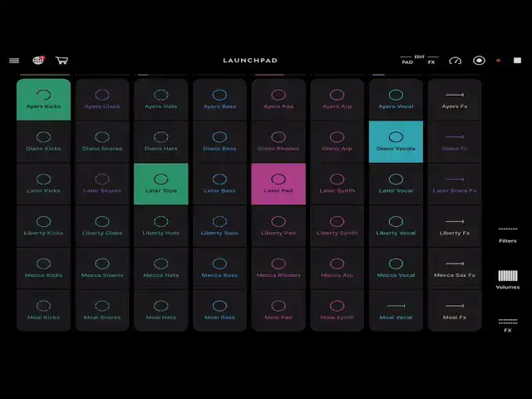Start the Liberty Vocal loop
The width and height of the screenshot is (532, 399).
point(396,226)
